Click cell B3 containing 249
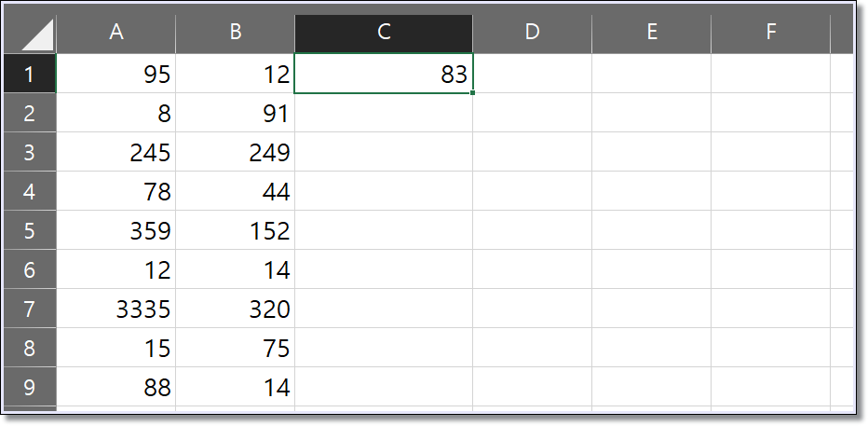The width and height of the screenshot is (868, 440). tap(236, 152)
